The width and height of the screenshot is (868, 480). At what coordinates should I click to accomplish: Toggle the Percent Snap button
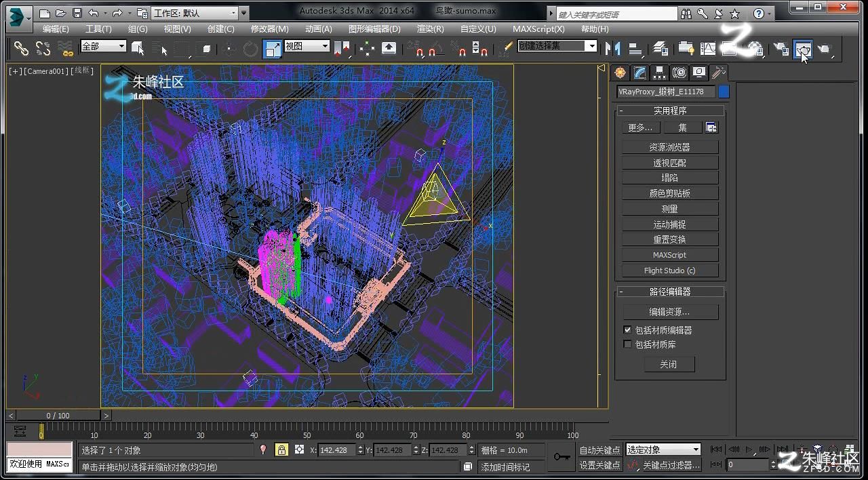[458, 48]
